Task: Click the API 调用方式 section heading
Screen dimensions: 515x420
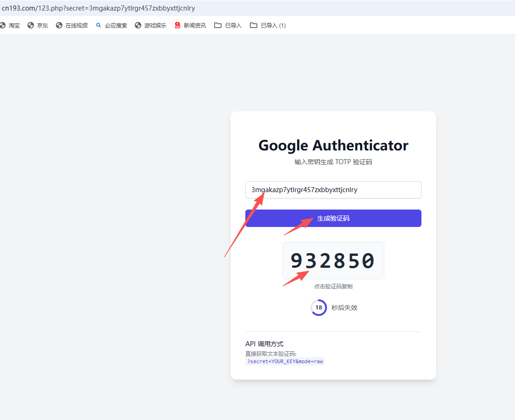Action: coord(264,344)
